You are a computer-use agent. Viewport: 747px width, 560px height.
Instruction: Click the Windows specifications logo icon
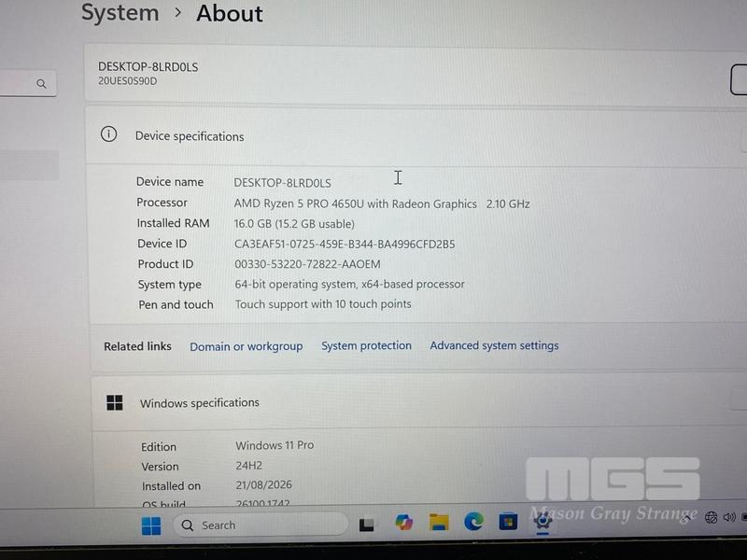click(115, 403)
